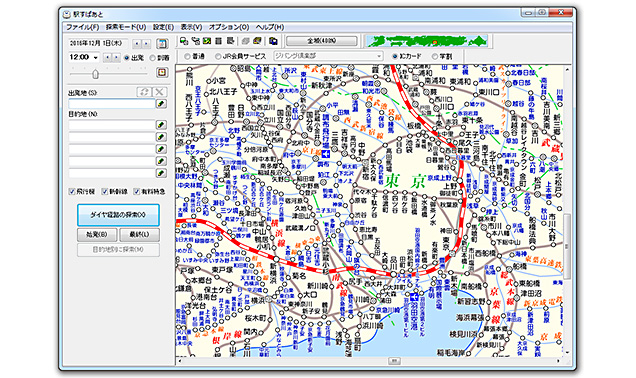
Task: Click the green-yellow map picture toolbar icon
Action: (x=207, y=41)
